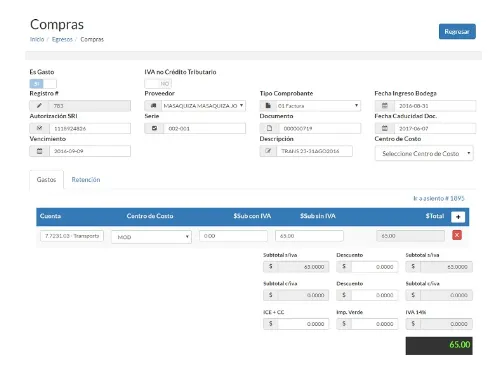Screen dimensions: 504x381
Task: Switch to the Retención tab
Action: tap(86, 180)
